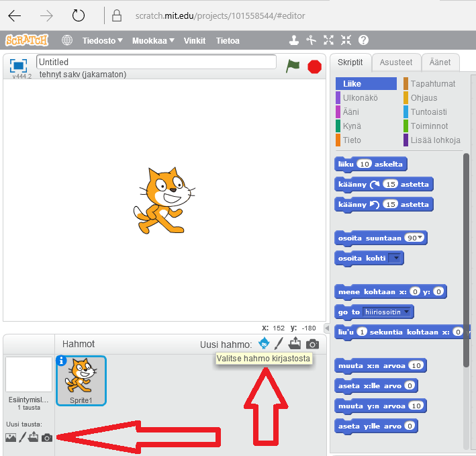The image size is (476, 456).
Task: Choose new sprite from library icon
Action: (264, 344)
